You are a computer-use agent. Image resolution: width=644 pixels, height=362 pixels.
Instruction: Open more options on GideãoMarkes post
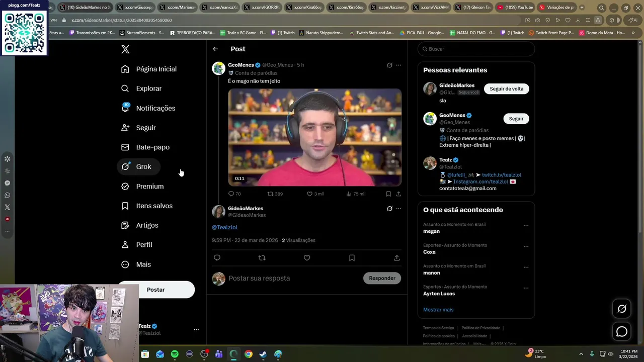click(x=398, y=209)
